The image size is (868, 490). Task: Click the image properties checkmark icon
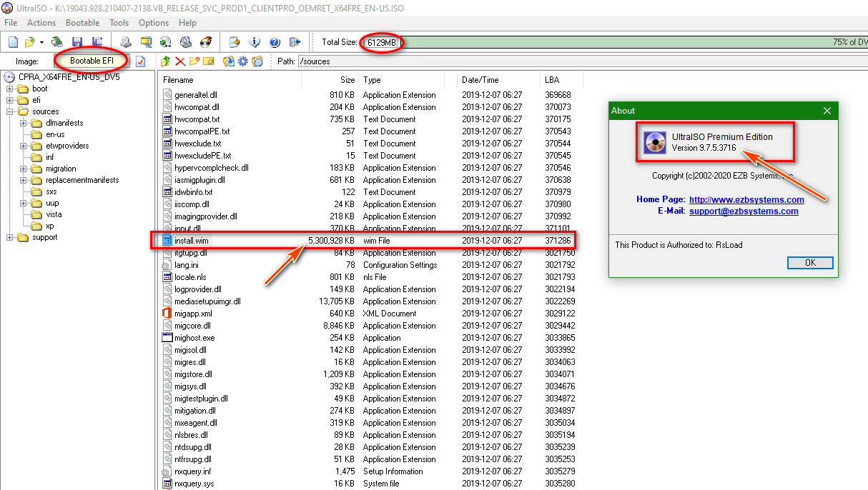coord(140,61)
